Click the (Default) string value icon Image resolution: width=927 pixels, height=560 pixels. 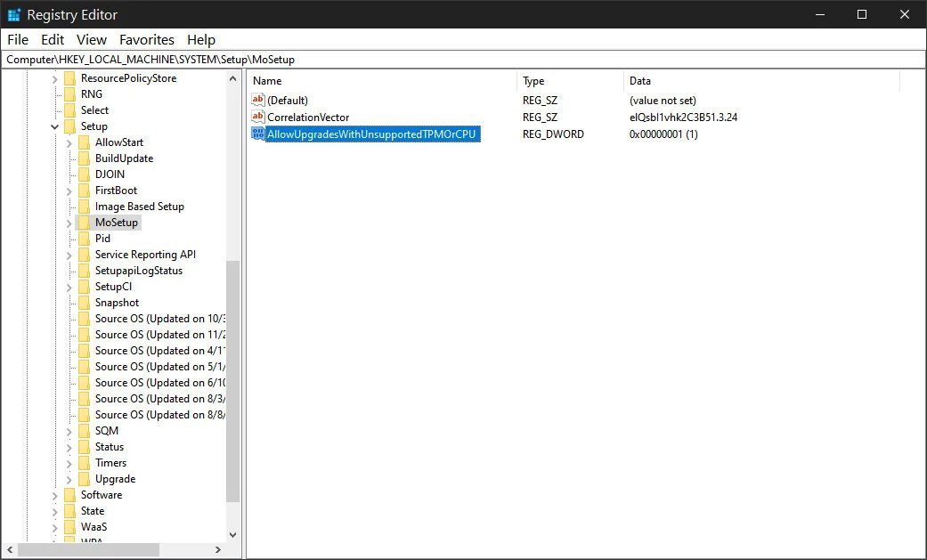click(258, 101)
